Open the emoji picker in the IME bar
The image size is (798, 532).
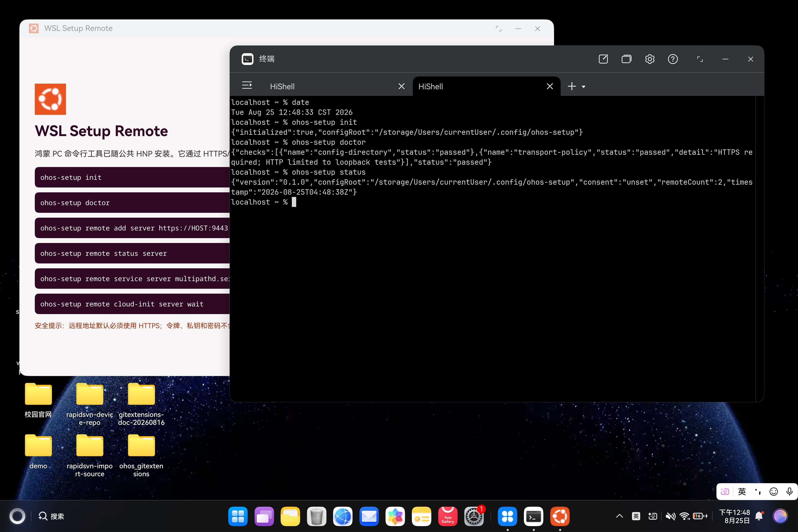[x=773, y=492]
